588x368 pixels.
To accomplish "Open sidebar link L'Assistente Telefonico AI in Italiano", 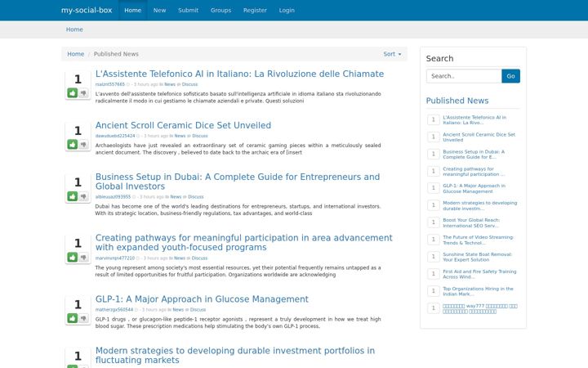I will (x=474, y=119).
